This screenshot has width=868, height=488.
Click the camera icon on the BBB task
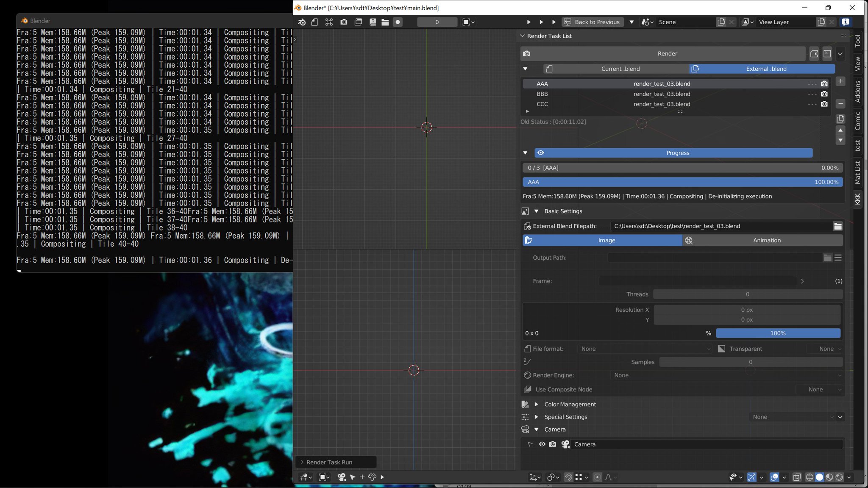[824, 94]
